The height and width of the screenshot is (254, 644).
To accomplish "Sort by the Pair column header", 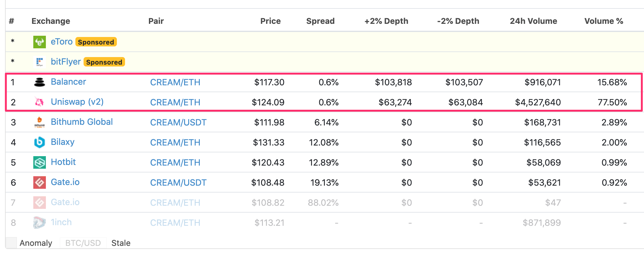I will 156,21.
